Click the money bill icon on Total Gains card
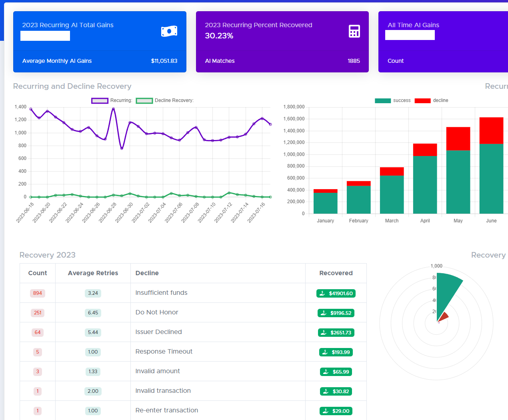This screenshot has width=508, height=420. point(169,31)
